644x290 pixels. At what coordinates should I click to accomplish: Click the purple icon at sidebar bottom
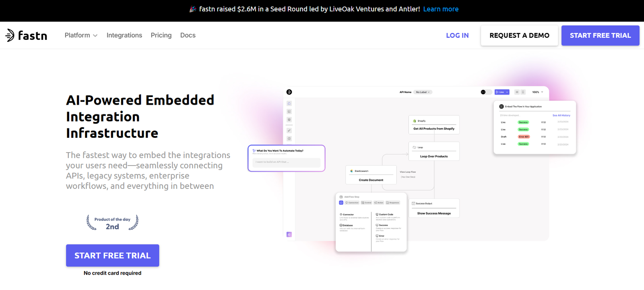tap(289, 234)
